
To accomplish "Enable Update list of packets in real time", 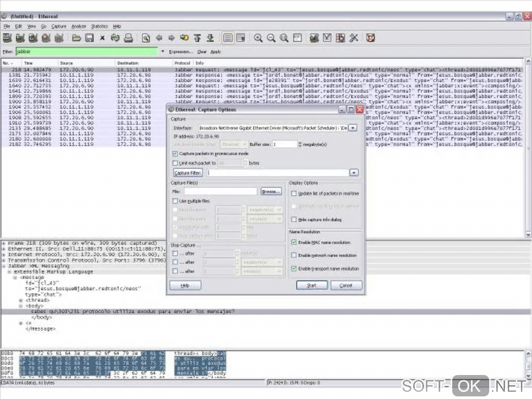I will point(294,194).
